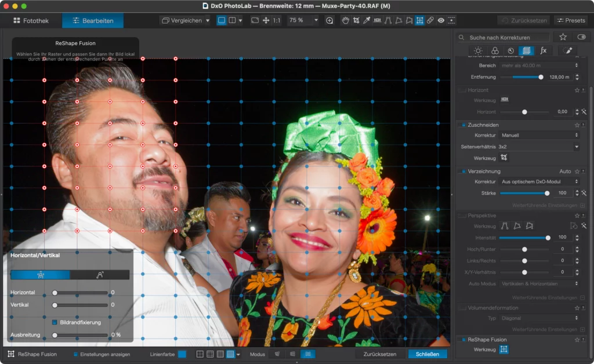Open Volumendeformation Typ Diagonal dropdown
This screenshot has height=364, width=594.
coord(539,318)
